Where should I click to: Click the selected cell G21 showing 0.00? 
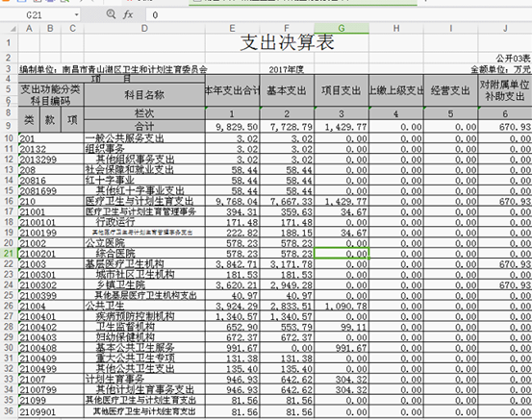coord(342,254)
